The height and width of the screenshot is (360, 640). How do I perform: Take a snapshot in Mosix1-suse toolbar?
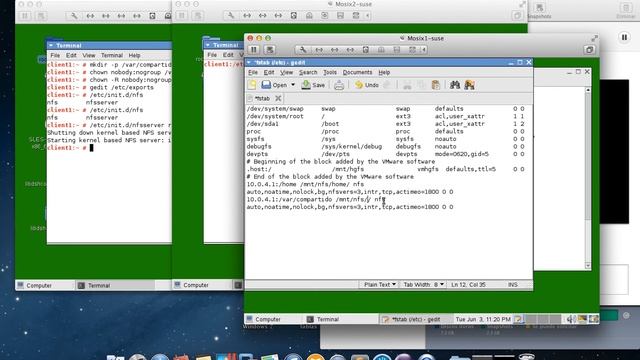click(x=269, y=50)
